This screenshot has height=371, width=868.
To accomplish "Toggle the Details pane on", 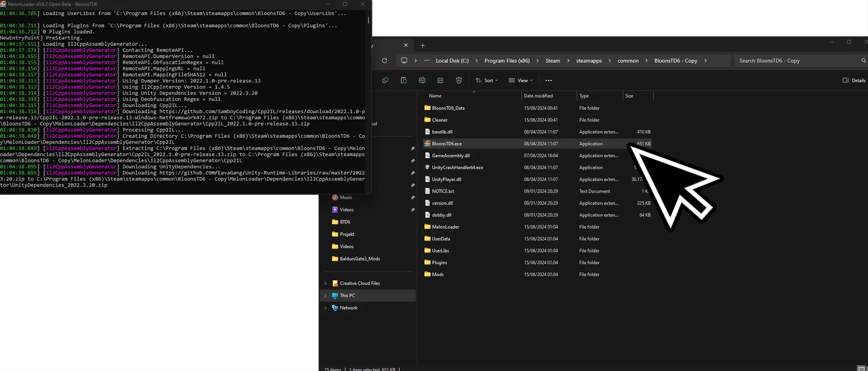I will [854, 80].
